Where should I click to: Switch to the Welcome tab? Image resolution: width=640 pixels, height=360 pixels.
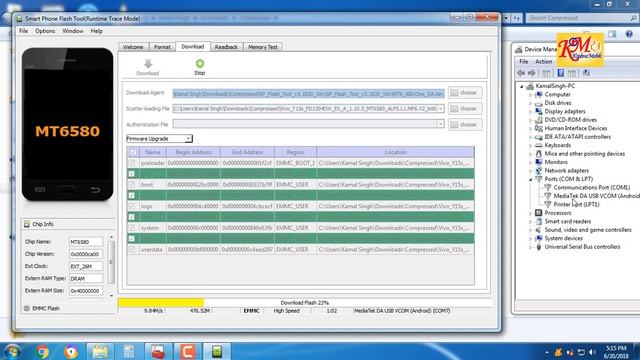133,47
